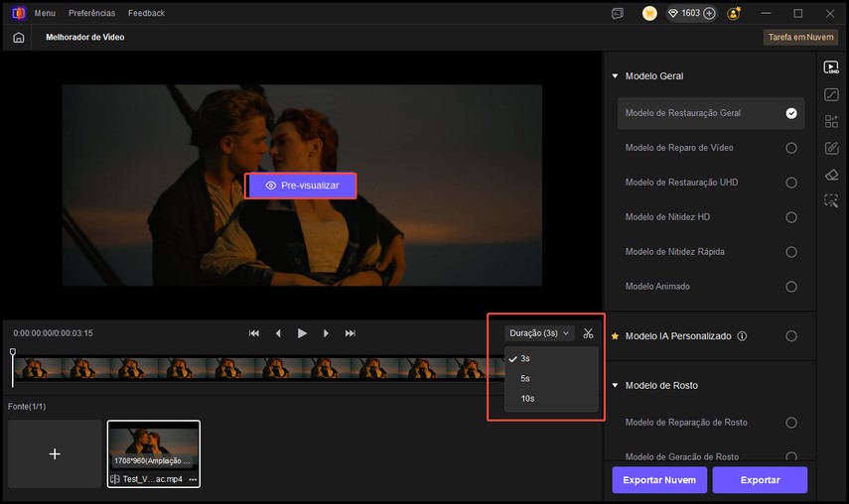
Task: Step forward one frame
Action: 326,333
